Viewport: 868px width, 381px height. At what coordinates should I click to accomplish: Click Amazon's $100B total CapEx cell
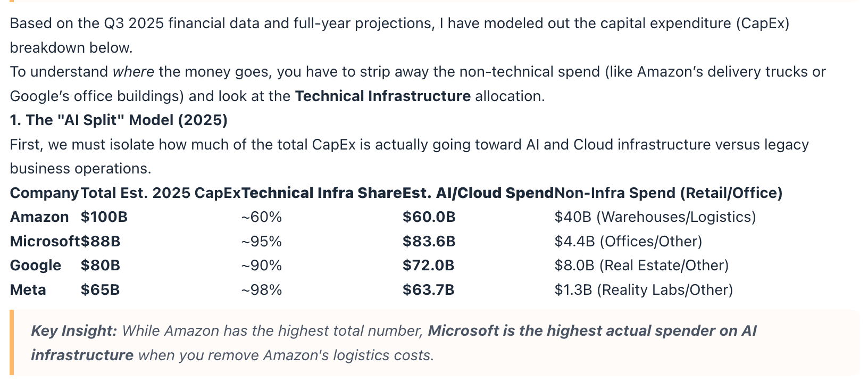coord(104,217)
